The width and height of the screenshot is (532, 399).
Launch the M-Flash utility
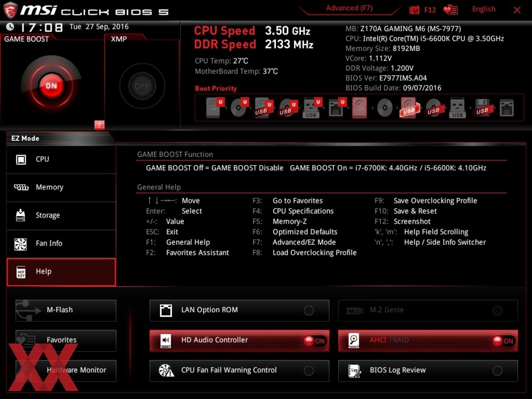coord(66,310)
